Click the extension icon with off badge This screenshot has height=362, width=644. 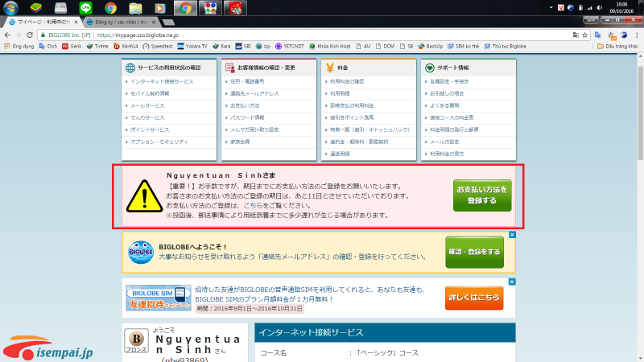click(611, 35)
